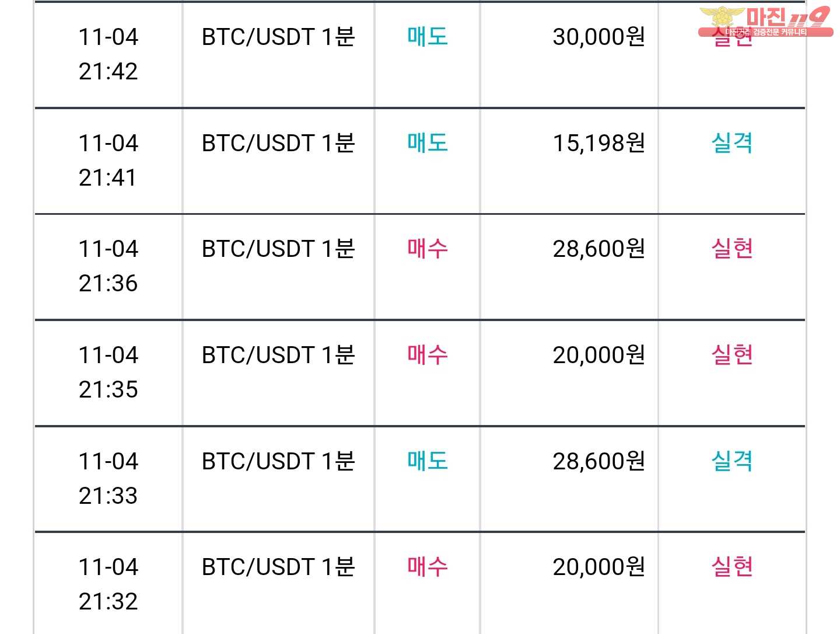Click 실현 result in the 21:35 row
The height and width of the screenshot is (634, 840).
732,355
